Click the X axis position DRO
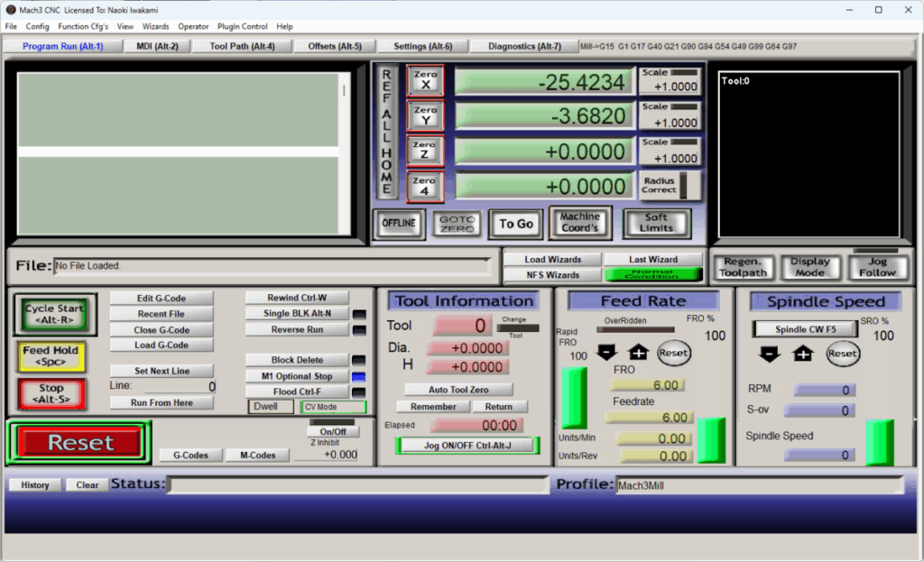 click(x=545, y=82)
